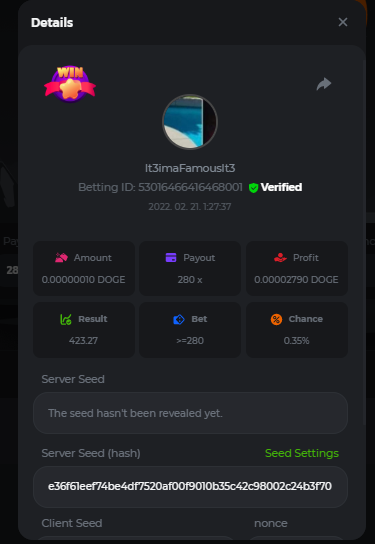Screen dimensions: 375x544
Task: Click the Result chart icon
Action: point(66,319)
